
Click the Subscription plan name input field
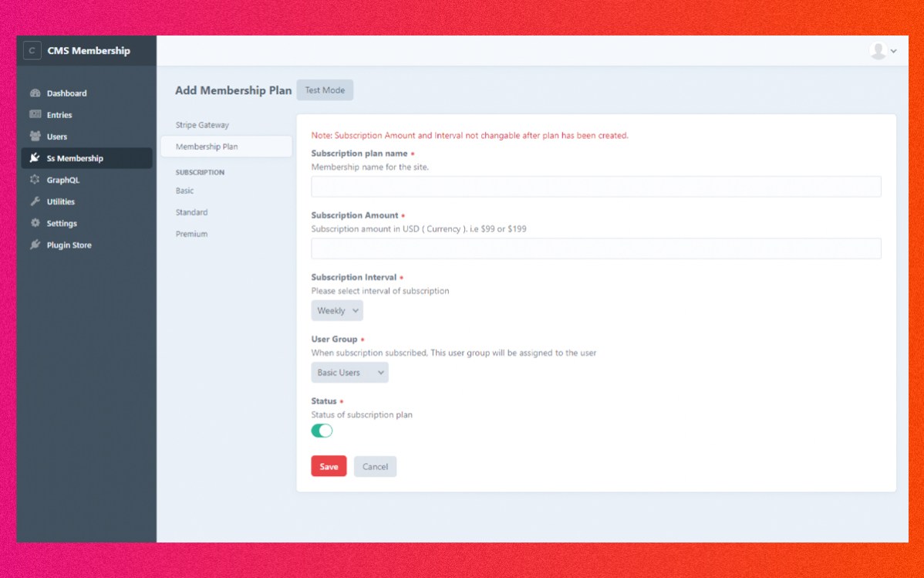pos(595,187)
